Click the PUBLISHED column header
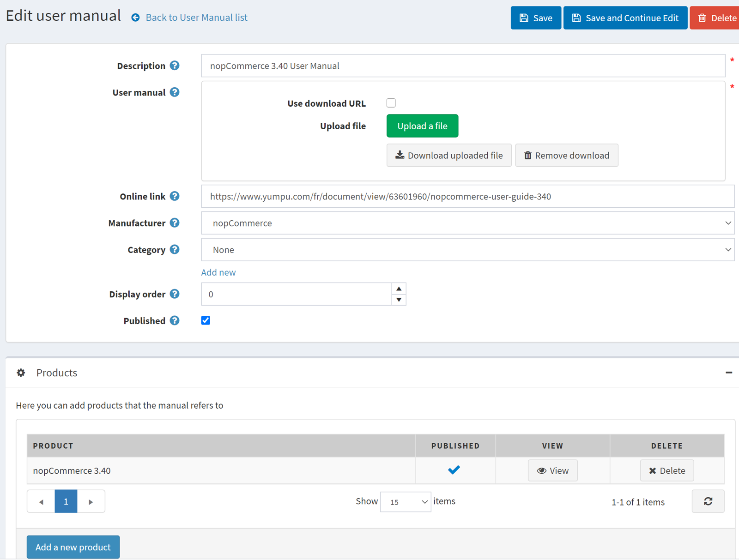Image resolution: width=739 pixels, height=560 pixels. [x=456, y=446]
